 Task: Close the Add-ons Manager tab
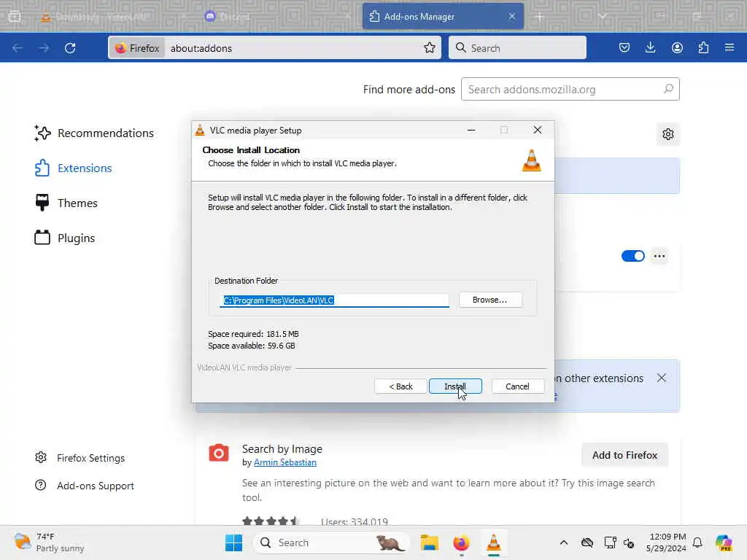point(511,16)
